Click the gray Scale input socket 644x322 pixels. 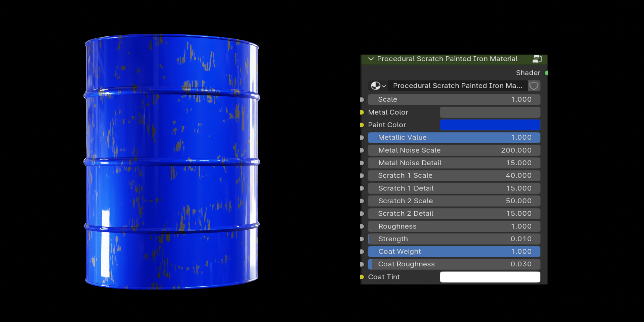pos(362,99)
